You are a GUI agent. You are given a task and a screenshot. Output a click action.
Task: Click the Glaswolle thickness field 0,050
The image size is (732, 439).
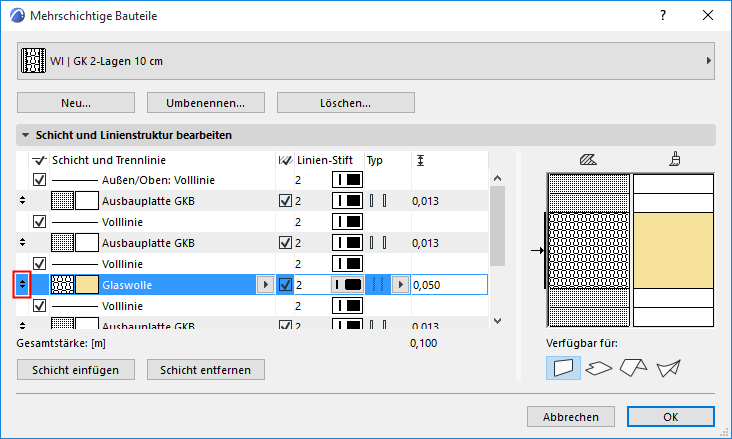coord(447,285)
